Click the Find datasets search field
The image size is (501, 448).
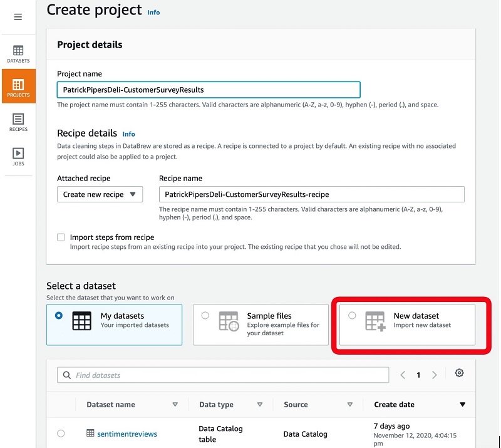pyautogui.click(x=223, y=375)
